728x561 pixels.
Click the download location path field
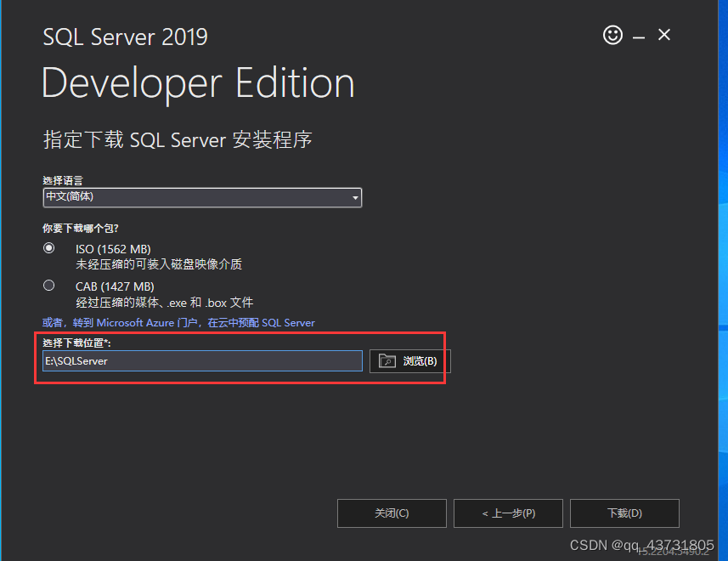(x=202, y=361)
